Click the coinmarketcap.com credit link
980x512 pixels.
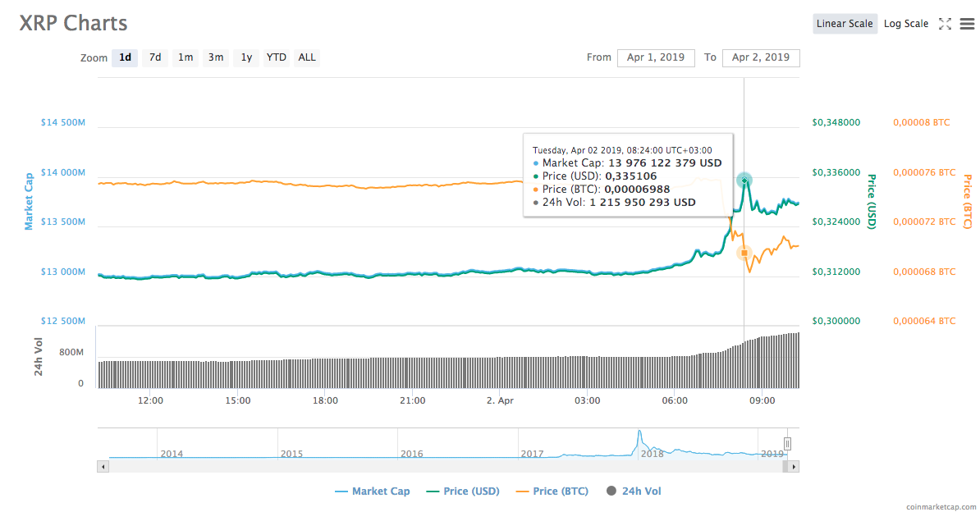pos(935,507)
